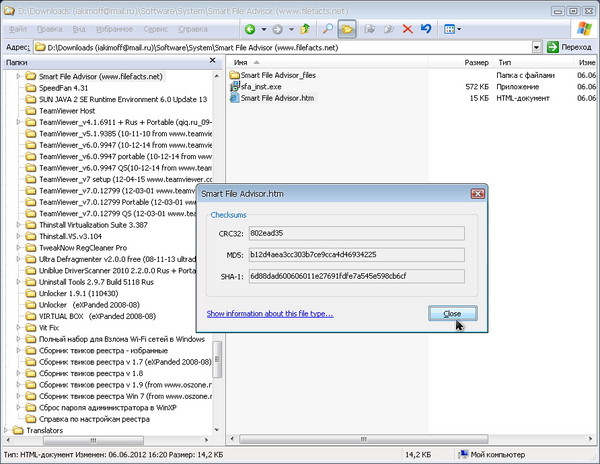Open the Сервис menu
This screenshot has width=600, height=464.
[x=155, y=29]
